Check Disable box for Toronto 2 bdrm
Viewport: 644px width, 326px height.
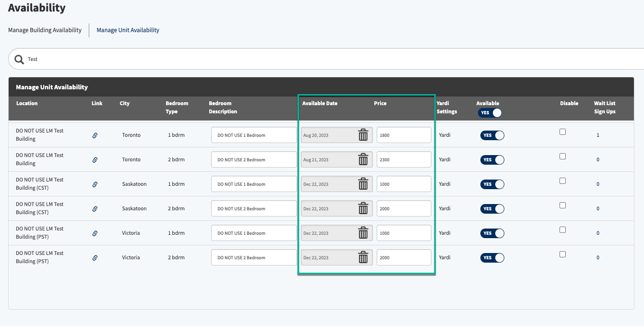[563, 157]
